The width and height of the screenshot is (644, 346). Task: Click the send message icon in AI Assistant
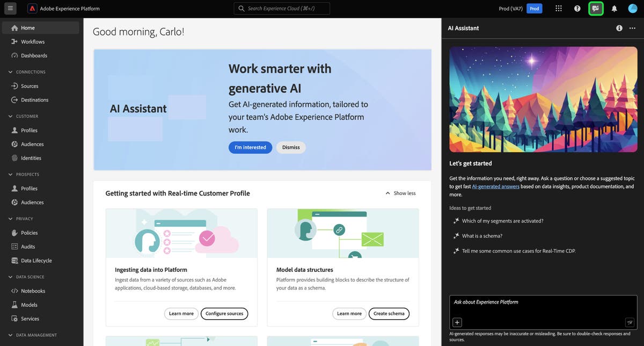tap(630, 322)
